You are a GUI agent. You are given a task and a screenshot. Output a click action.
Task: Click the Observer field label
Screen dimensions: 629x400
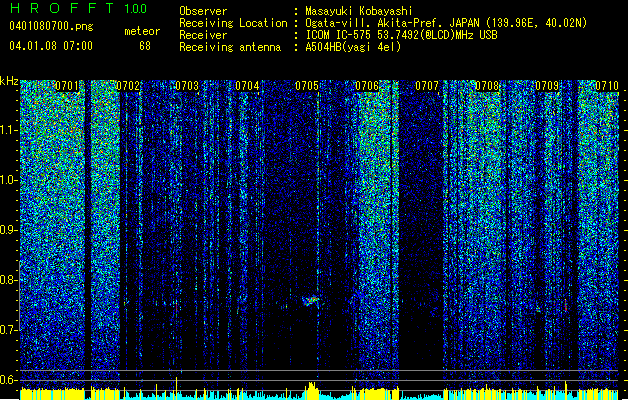tap(203, 11)
